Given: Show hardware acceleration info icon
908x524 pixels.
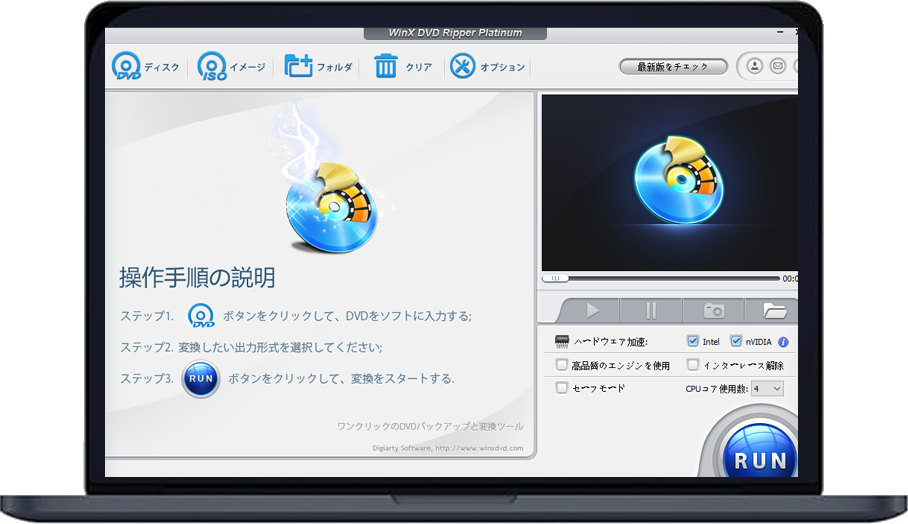Looking at the screenshot, I should pos(783,342).
